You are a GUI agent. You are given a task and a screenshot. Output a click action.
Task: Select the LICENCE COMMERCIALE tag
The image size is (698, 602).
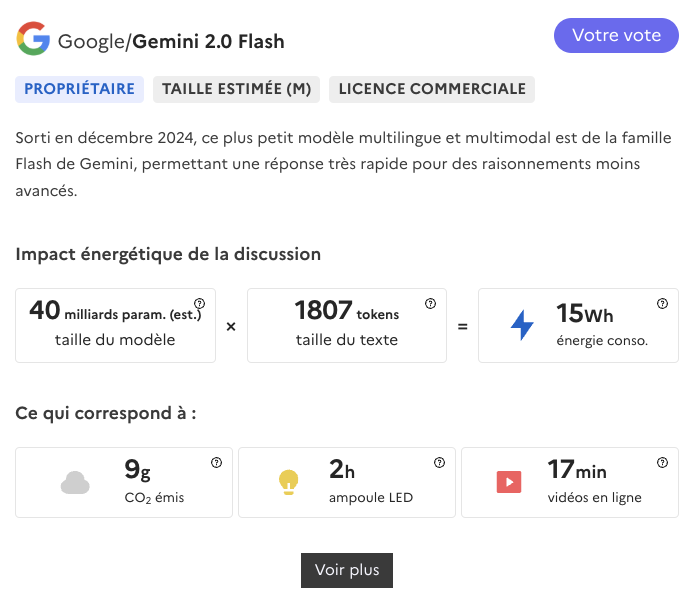[432, 89]
